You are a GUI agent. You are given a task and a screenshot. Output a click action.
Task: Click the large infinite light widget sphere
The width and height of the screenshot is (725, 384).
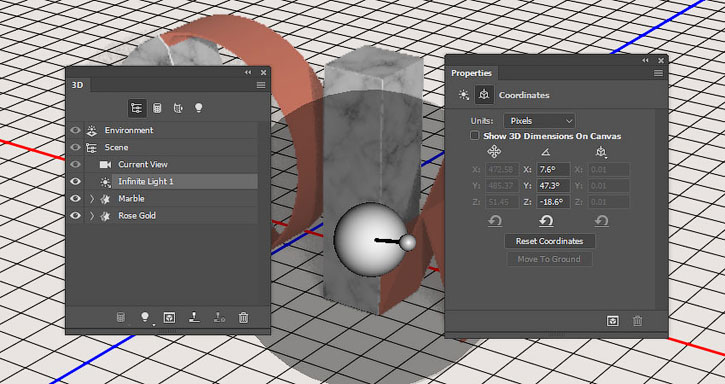370,240
